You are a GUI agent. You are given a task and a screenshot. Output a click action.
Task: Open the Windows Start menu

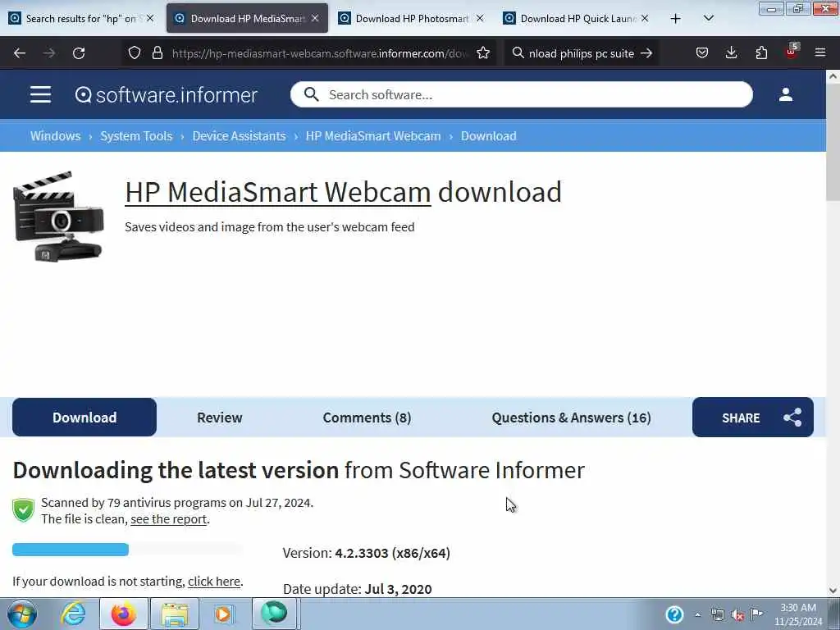22,614
